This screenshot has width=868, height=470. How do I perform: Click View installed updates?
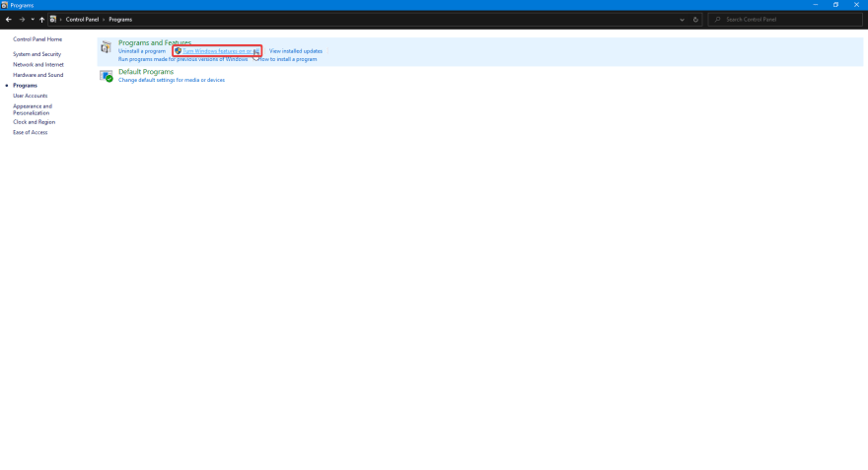tap(296, 51)
